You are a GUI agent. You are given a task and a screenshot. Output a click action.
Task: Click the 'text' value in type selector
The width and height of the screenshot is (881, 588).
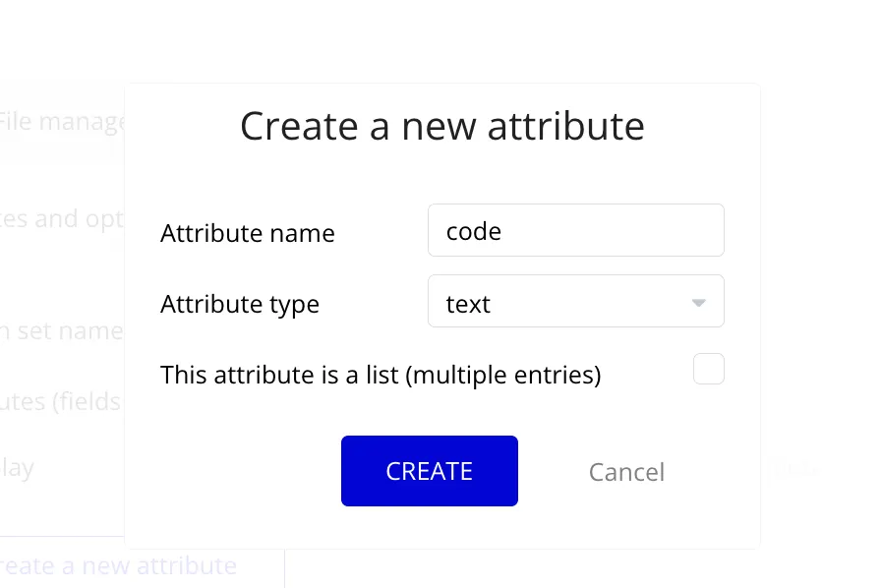[468, 304]
